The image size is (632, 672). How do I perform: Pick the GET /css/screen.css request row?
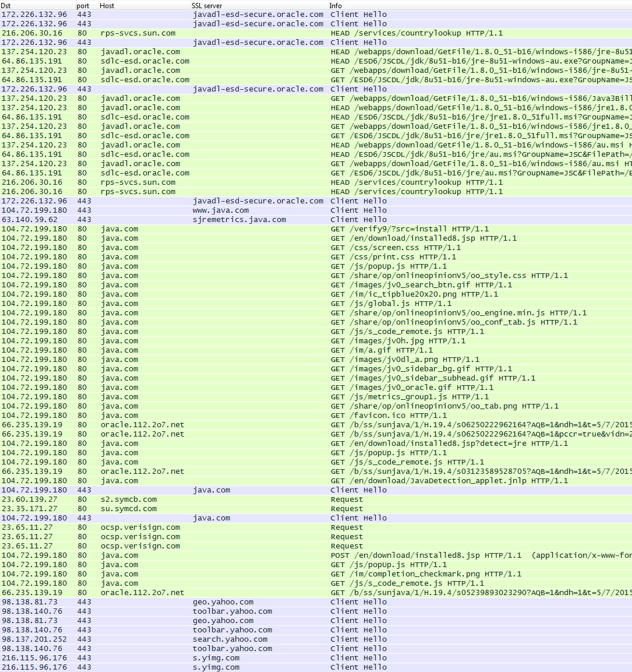tap(393, 248)
